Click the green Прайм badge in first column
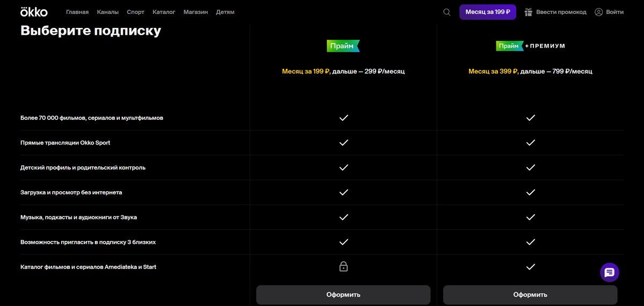Image resolution: width=644 pixels, height=306 pixels. [343, 46]
